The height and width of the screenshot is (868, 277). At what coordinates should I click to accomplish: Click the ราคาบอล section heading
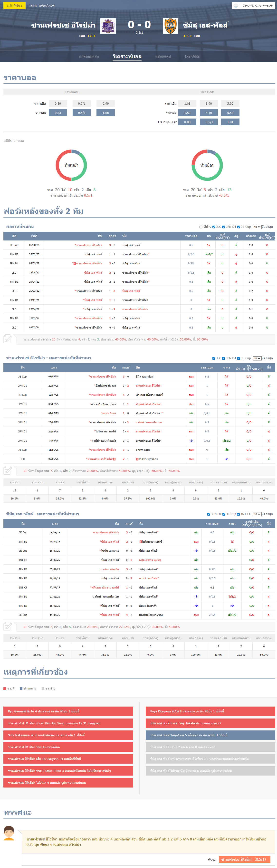coord(19,78)
